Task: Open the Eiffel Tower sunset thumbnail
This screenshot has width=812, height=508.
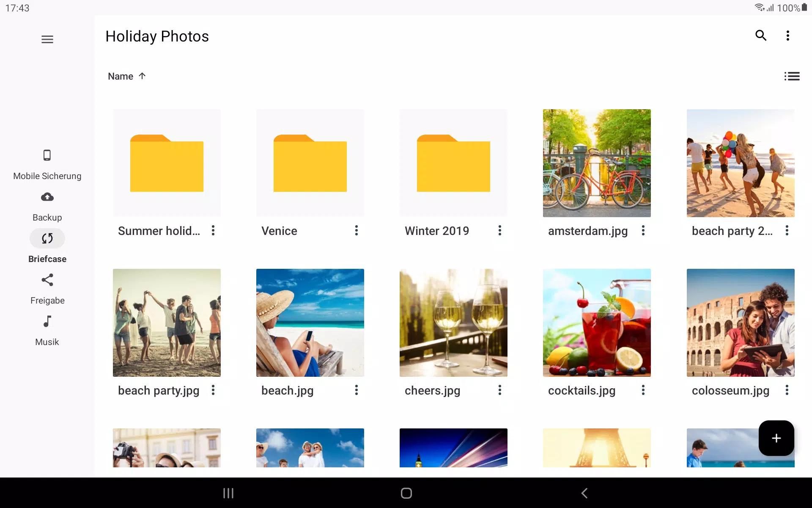Action: (x=597, y=448)
